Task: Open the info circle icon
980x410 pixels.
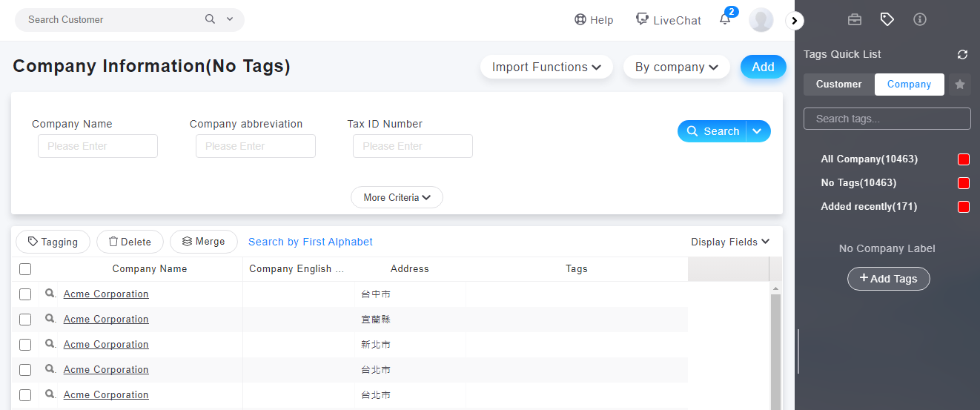Action: coord(920,20)
